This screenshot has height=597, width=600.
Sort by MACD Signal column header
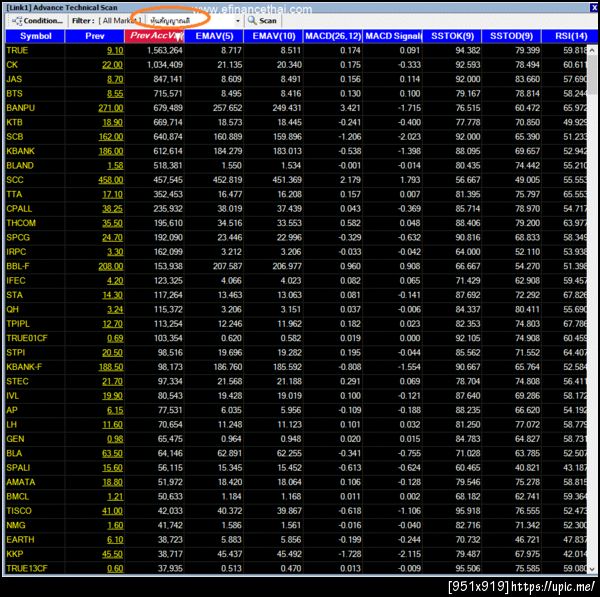pos(393,36)
